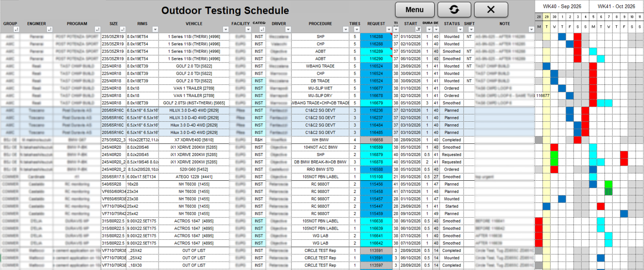Select request cell 116677
Screen dimensions: 644x270
coord(376,88)
